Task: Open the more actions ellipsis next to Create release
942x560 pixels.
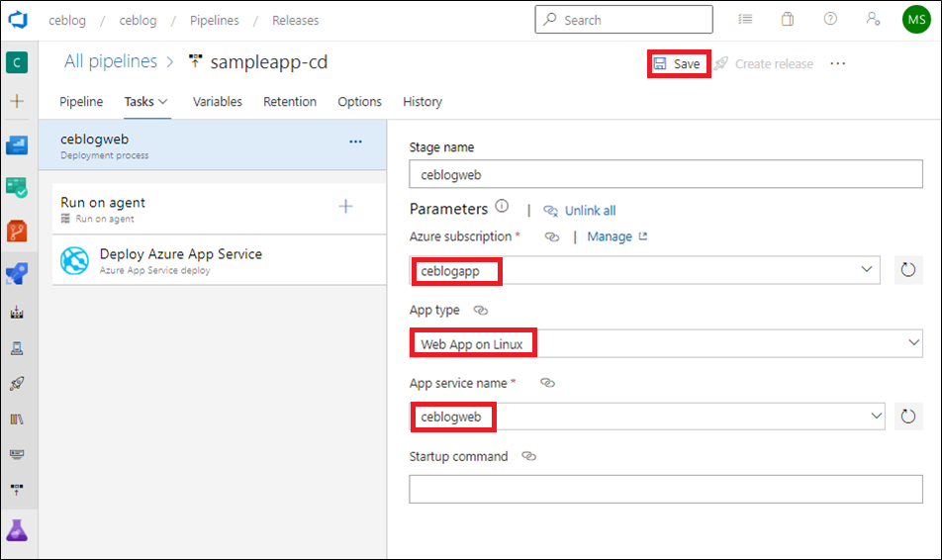Action: 837,63
